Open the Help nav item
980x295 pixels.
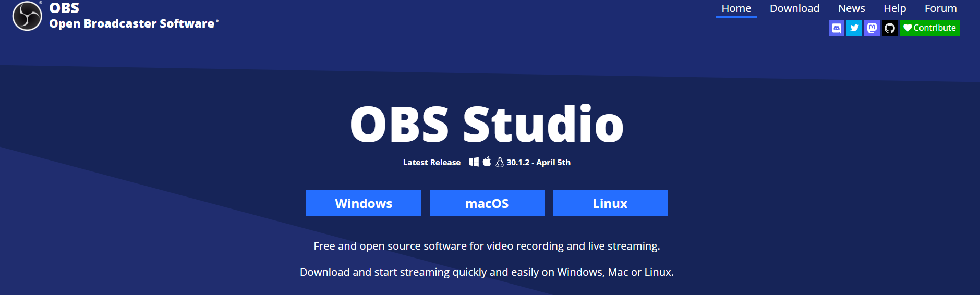895,8
